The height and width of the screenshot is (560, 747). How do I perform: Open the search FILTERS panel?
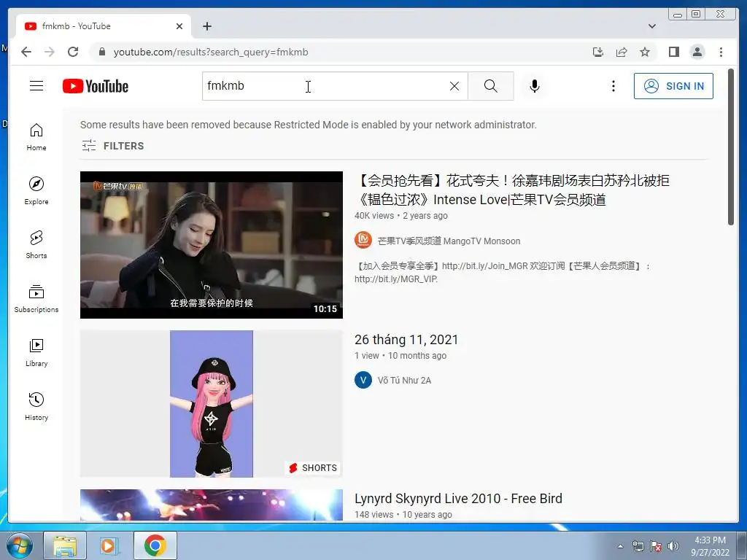[x=112, y=146]
